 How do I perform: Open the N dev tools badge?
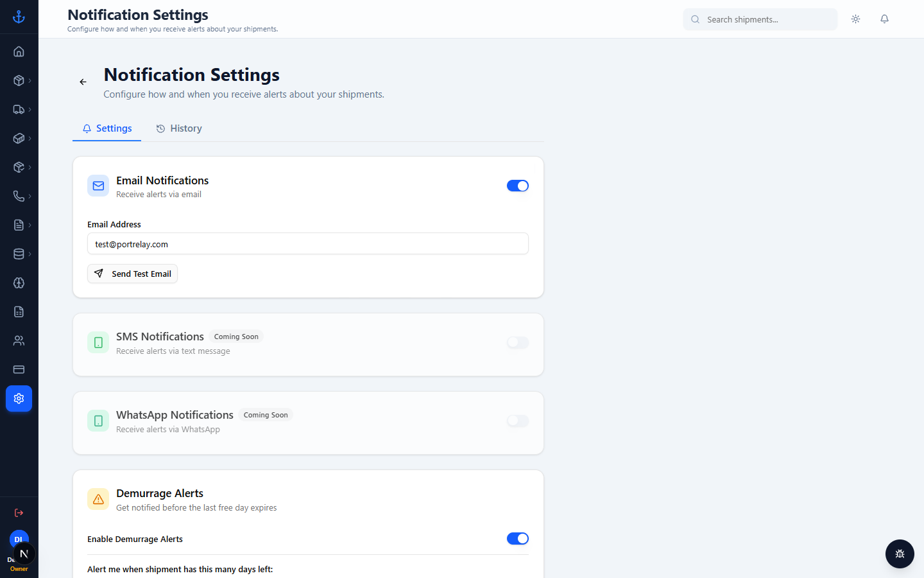point(24,554)
